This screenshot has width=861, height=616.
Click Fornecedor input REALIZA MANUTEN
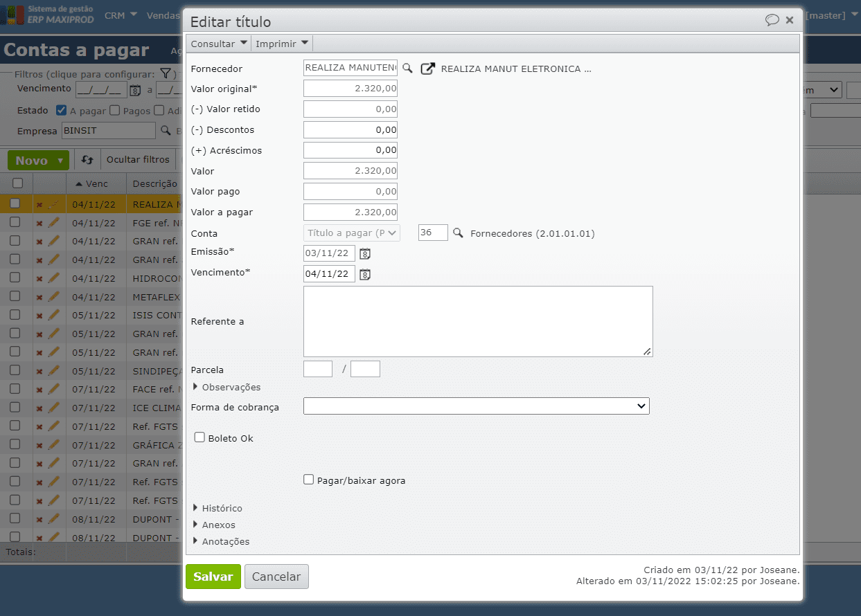click(350, 68)
